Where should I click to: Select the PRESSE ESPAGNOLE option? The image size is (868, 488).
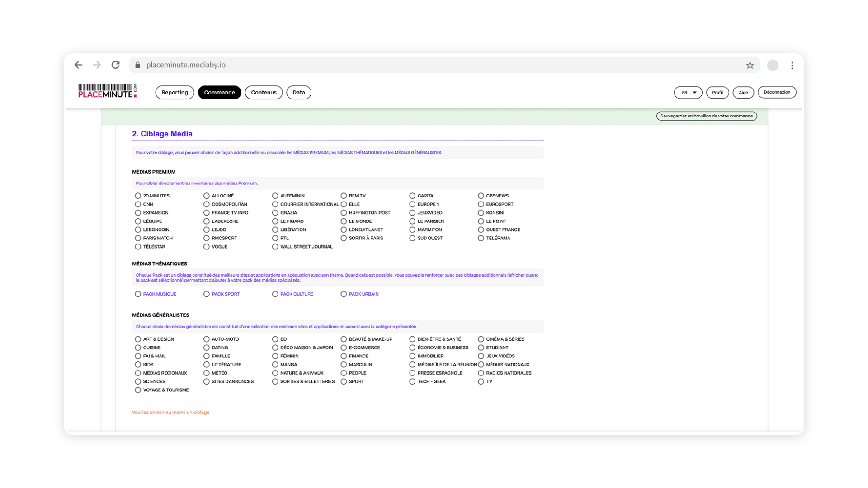tap(412, 373)
